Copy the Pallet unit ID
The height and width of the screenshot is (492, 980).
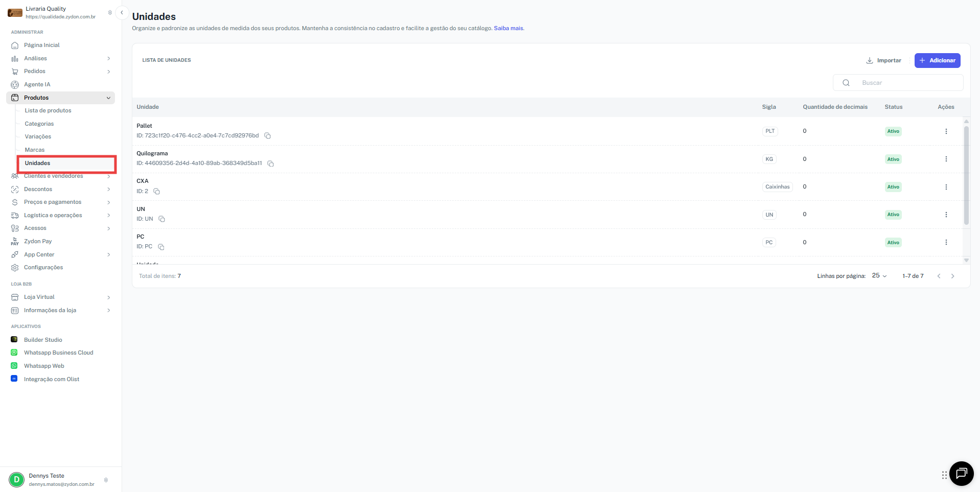point(267,136)
